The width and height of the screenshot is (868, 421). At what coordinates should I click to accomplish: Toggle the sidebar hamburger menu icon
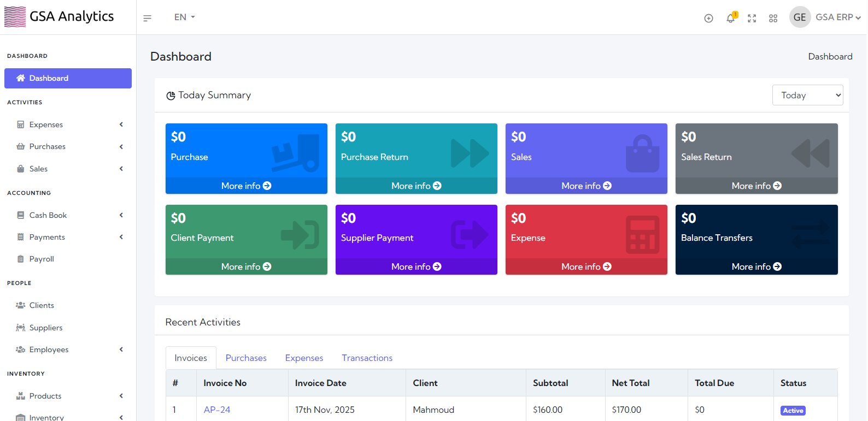click(147, 18)
